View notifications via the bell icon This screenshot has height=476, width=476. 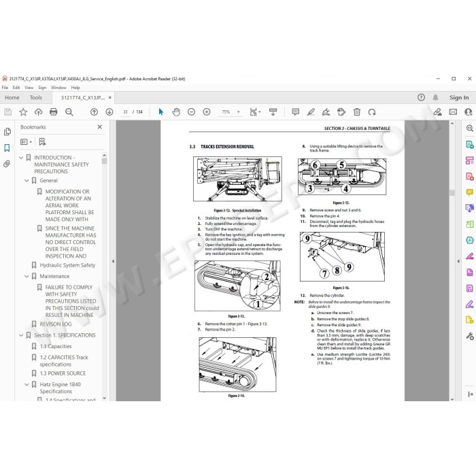[x=435, y=97]
